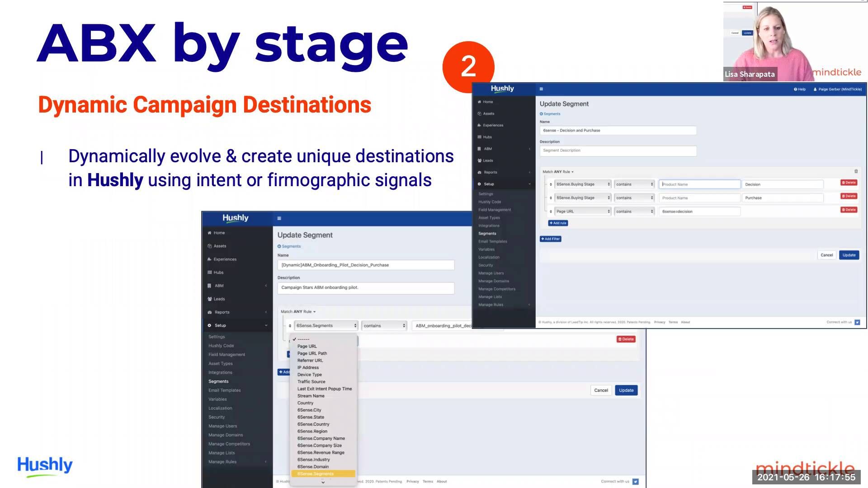Delete the rule with value Purchase
The image size is (868, 488).
tap(849, 196)
